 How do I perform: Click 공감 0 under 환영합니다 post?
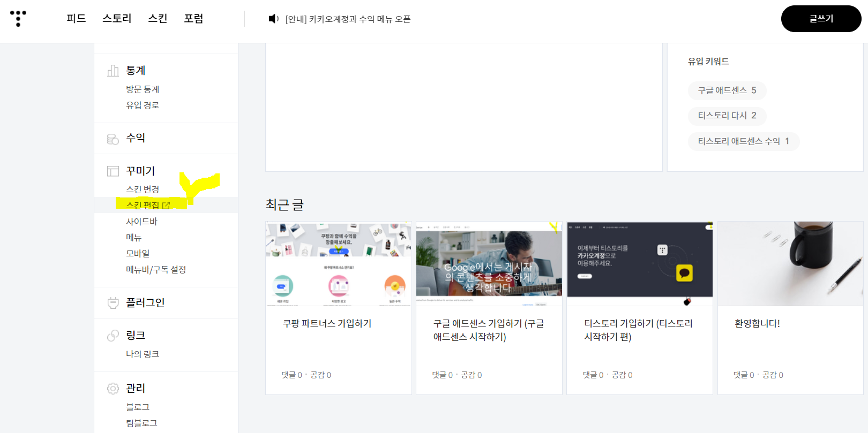click(773, 375)
